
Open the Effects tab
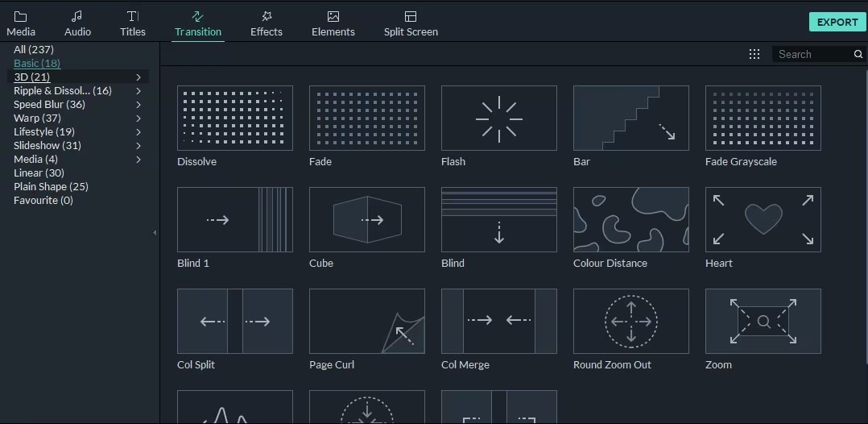(267, 23)
